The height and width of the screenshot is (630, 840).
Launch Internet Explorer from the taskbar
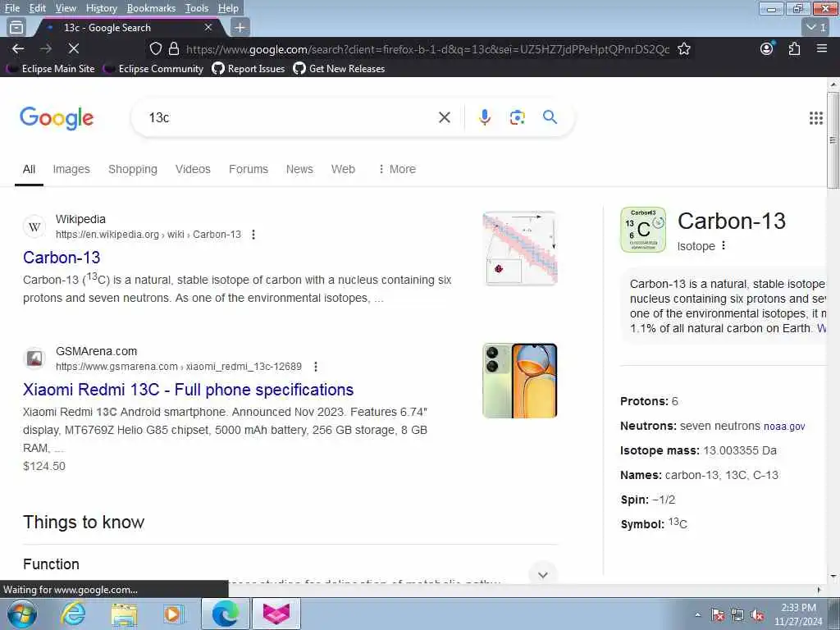coord(72,614)
